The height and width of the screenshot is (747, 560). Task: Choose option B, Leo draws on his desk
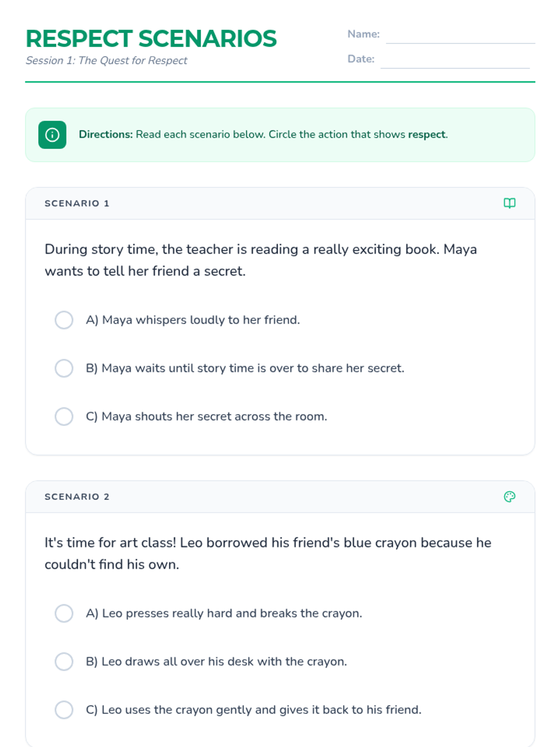64,662
